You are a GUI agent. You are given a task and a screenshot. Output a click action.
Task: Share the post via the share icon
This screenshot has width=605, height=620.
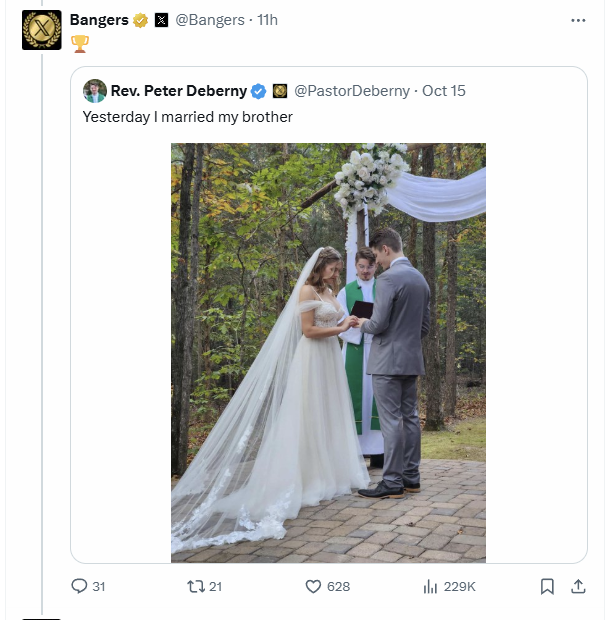[x=577, y=586]
